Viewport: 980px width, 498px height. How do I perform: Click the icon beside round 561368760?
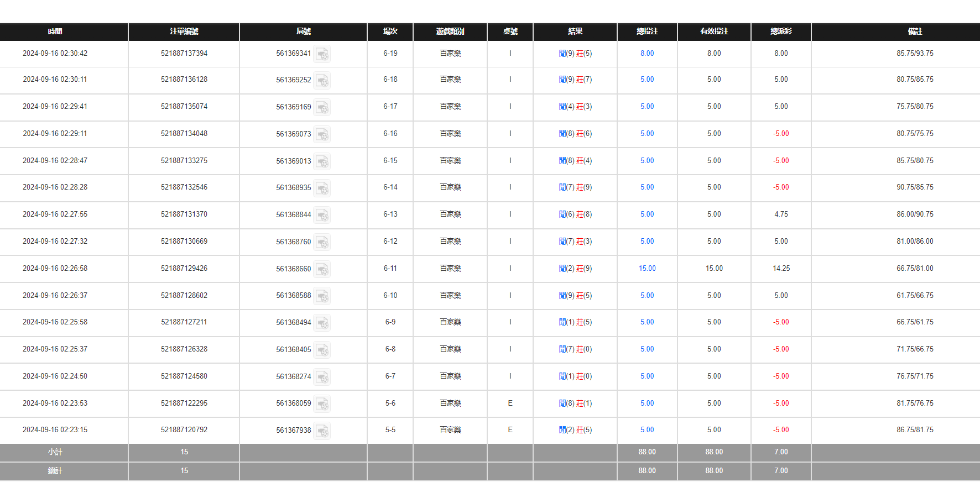pyautogui.click(x=322, y=242)
